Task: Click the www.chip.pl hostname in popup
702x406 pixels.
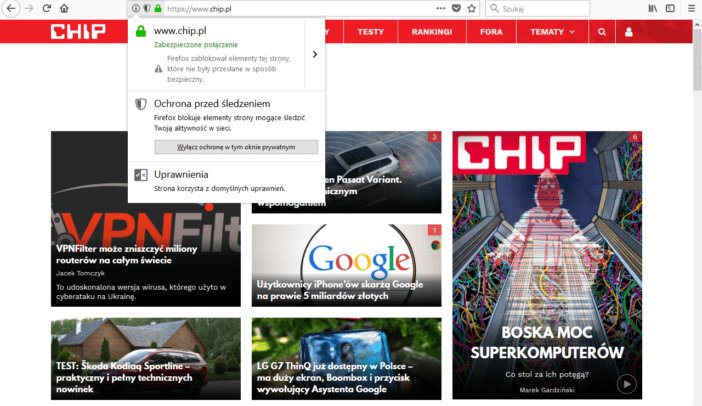Action: pos(180,31)
